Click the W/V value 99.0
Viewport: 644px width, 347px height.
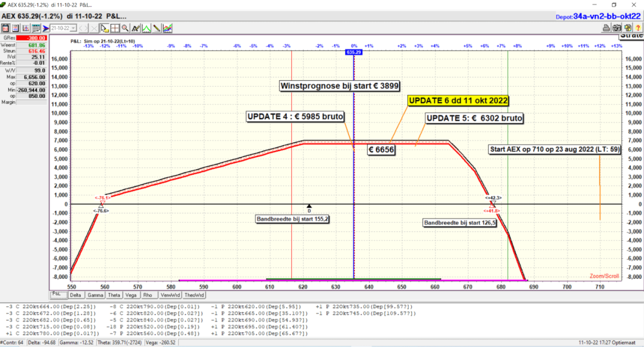[31, 70]
